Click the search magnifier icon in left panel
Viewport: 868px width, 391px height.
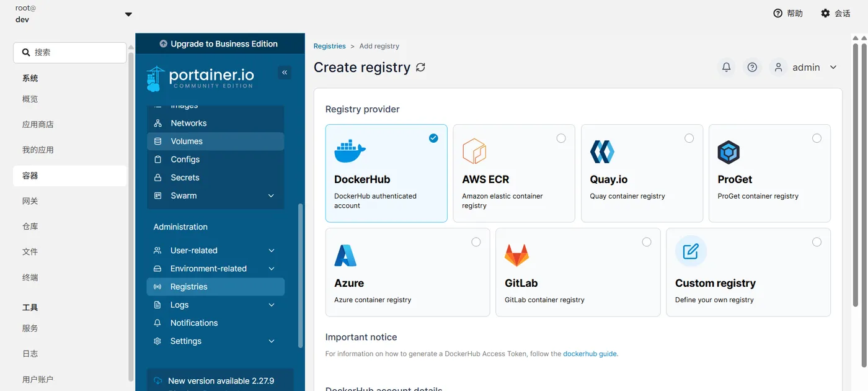click(x=26, y=53)
